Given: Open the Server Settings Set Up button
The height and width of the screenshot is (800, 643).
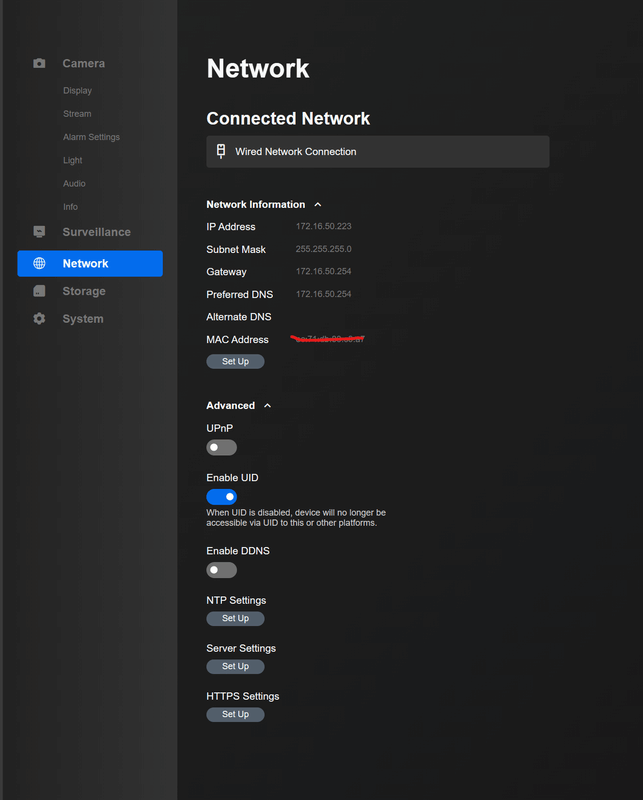Looking at the screenshot, I should (x=235, y=667).
